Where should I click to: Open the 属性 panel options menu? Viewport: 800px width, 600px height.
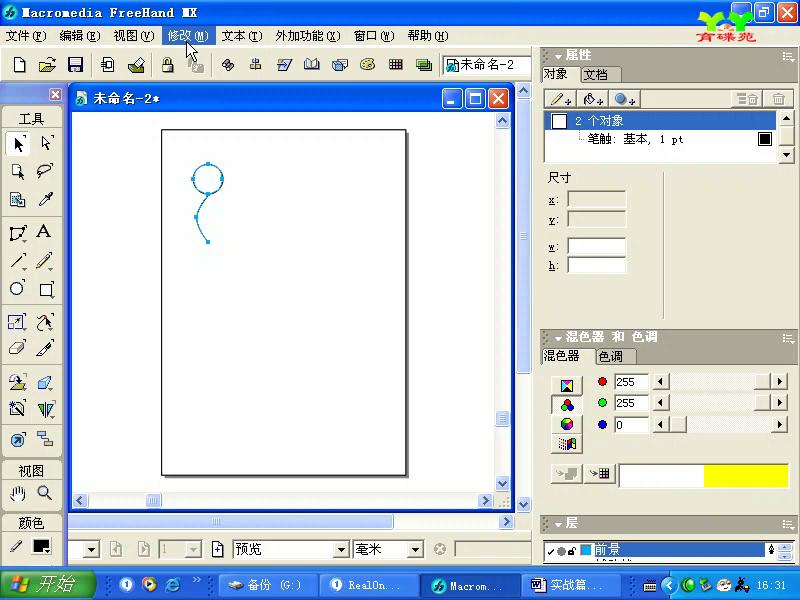788,56
